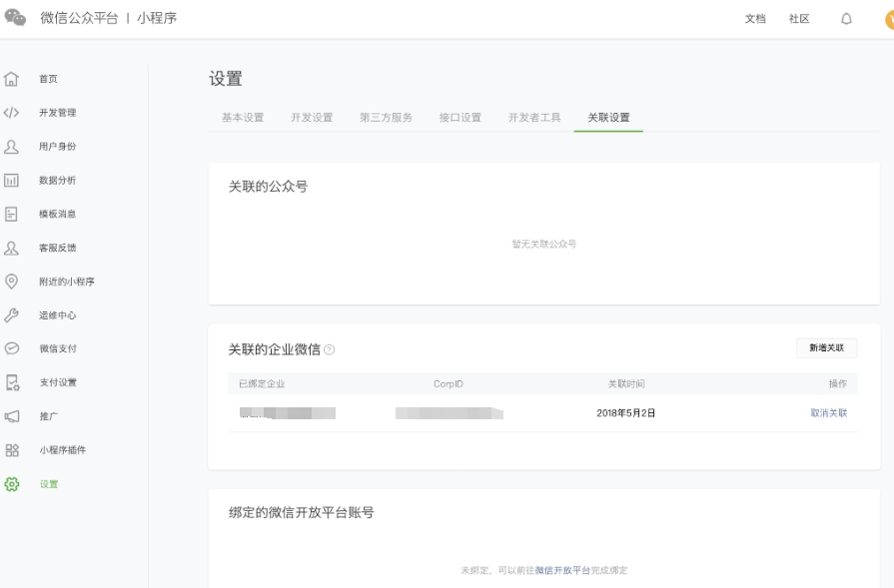Switch to the 基本设置 tab
This screenshot has width=894, height=588.
point(243,116)
